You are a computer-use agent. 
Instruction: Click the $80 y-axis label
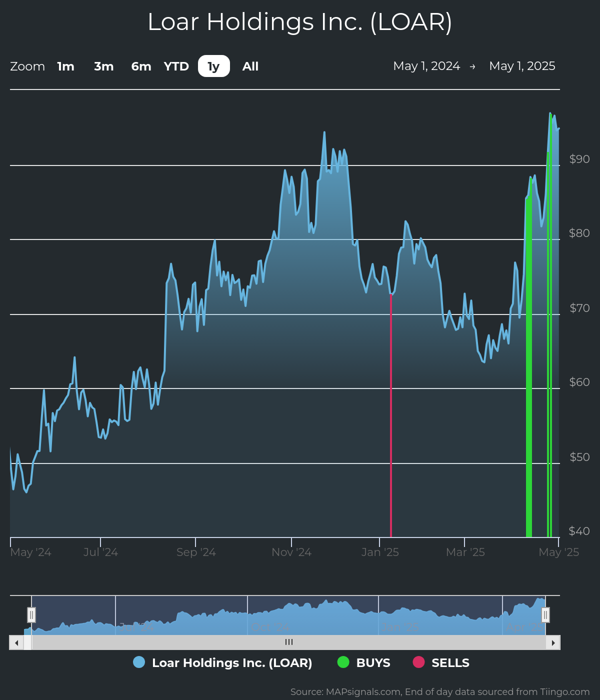[x=579, y=233]
